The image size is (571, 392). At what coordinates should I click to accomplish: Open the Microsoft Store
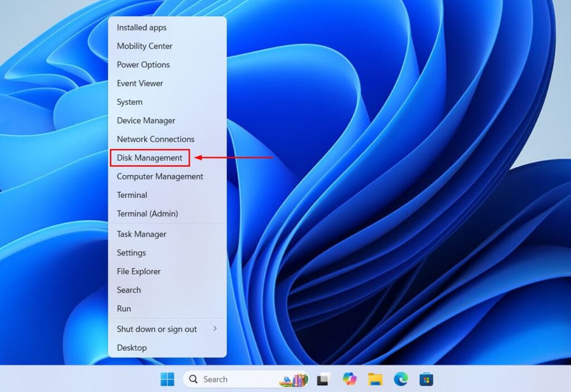pos(426,379)
